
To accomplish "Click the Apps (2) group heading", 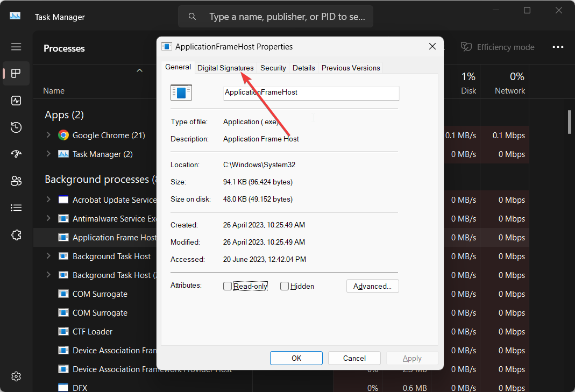I will 64,115.
